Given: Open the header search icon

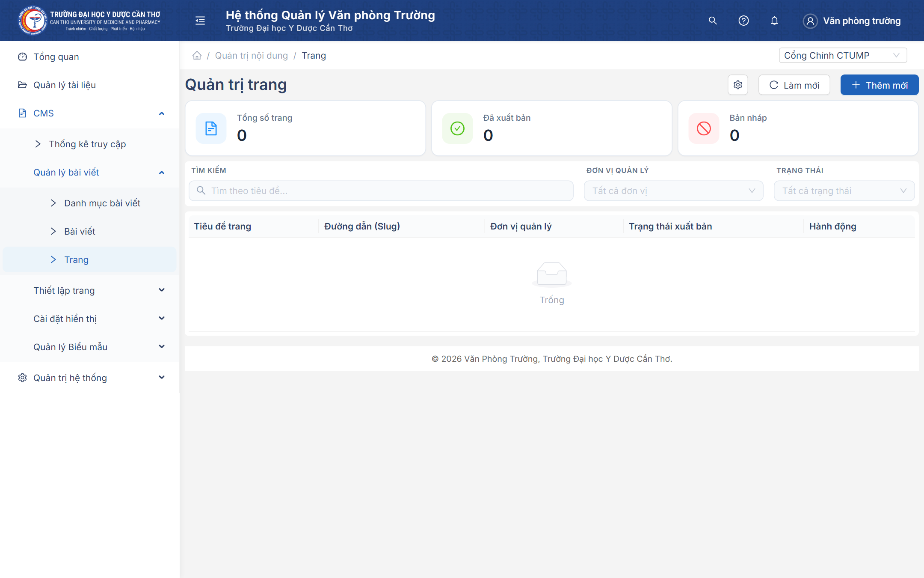Looking at the screenshot, I should (713, 21).
